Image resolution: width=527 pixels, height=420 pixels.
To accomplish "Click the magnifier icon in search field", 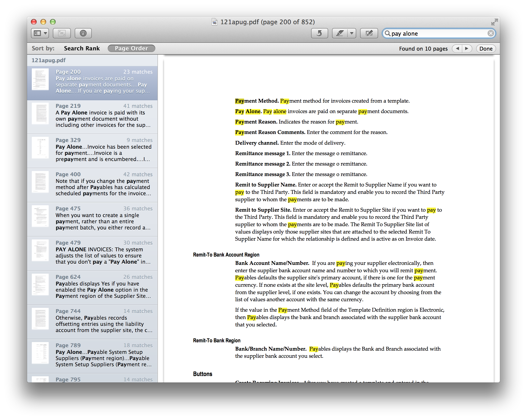I will [x=388, y=33].
